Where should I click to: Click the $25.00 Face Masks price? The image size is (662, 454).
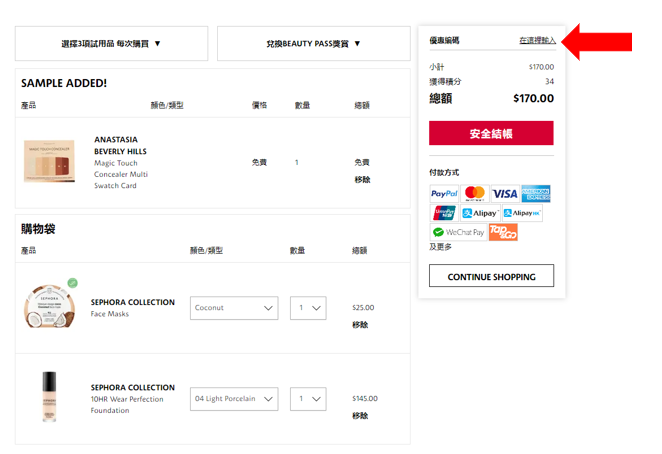tap(363, 307)
